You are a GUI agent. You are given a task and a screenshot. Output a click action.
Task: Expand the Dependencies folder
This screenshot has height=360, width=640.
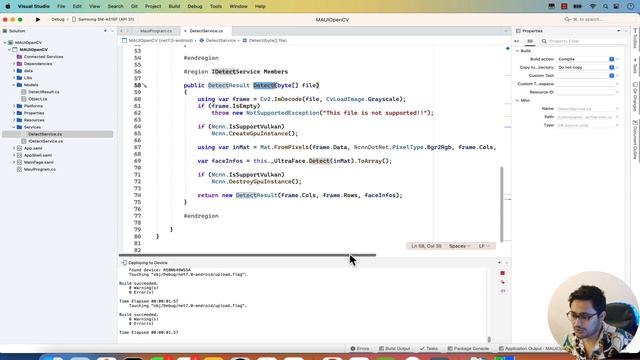(x=14, y=64)
